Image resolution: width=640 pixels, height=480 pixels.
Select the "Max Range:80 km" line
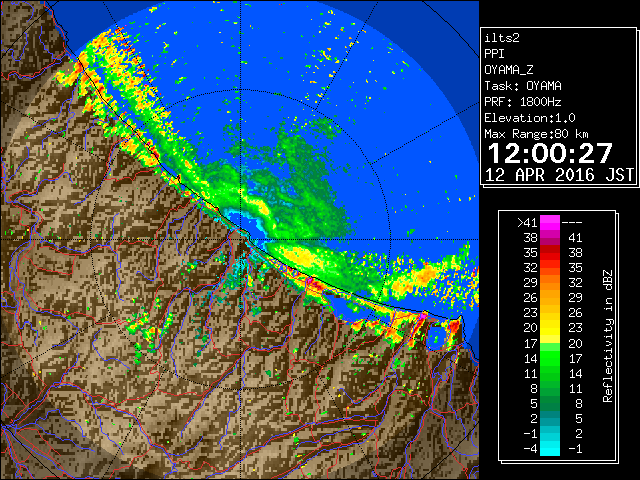point(536,134)
